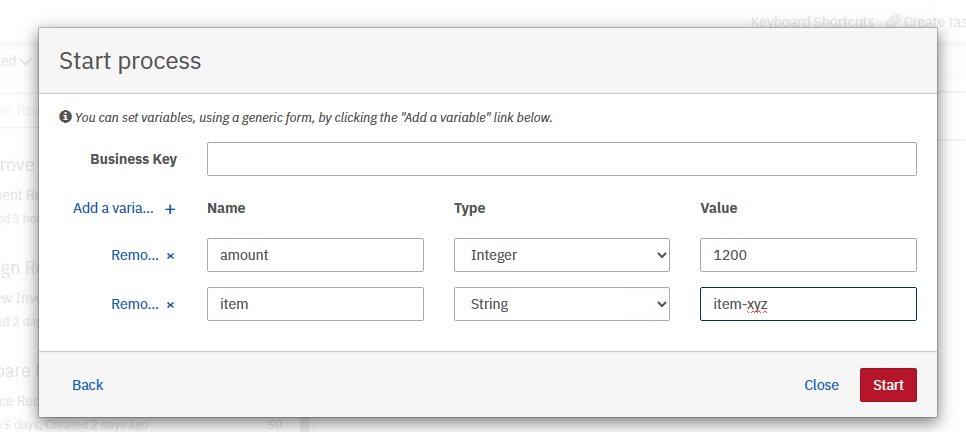Click Create task in the top bar
The image size is (966, 432).
pos(934,21)
